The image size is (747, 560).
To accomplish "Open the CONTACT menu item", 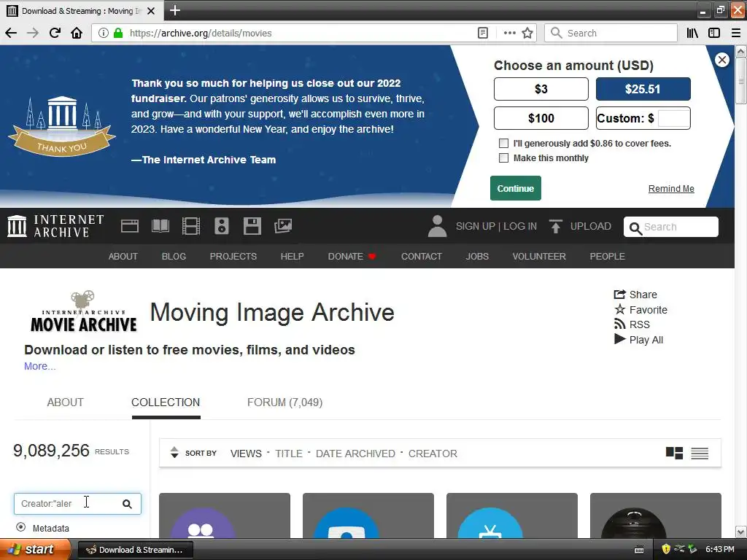I will (422, 256).
